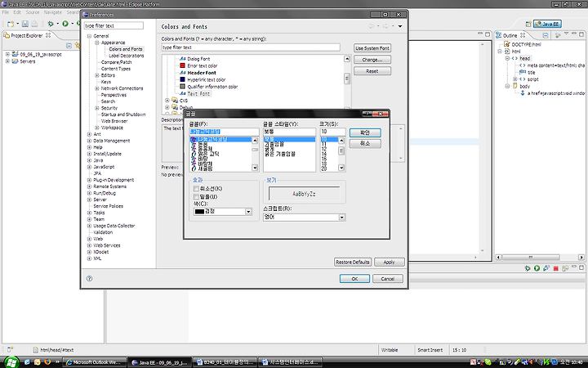Expand the Web Services preferences node

[89, 245]
